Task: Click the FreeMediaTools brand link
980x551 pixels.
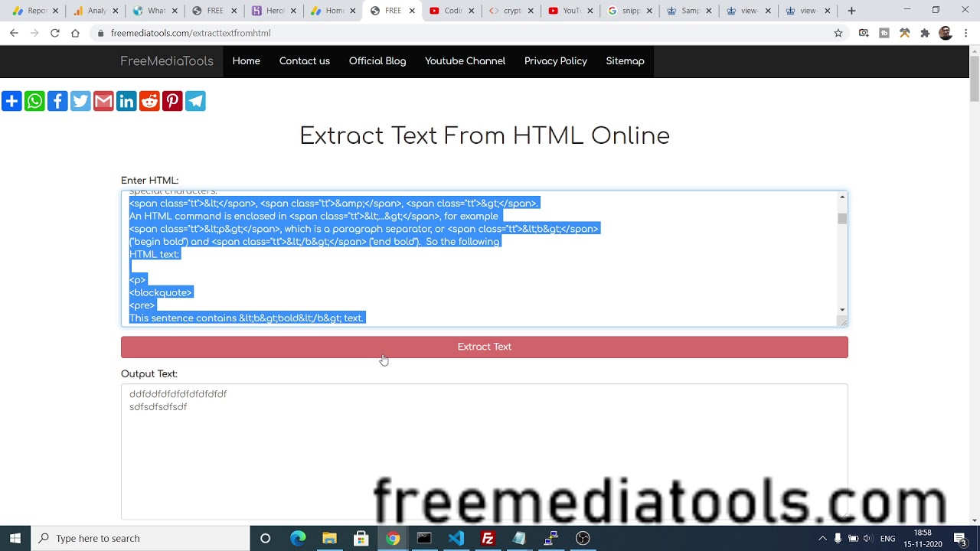Action: [x=166, y=61]
